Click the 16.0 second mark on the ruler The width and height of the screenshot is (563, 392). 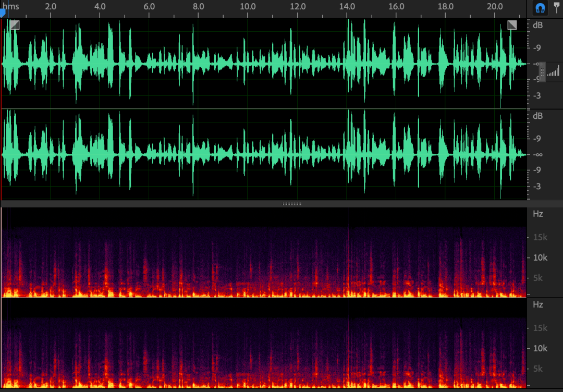[396, 6]
